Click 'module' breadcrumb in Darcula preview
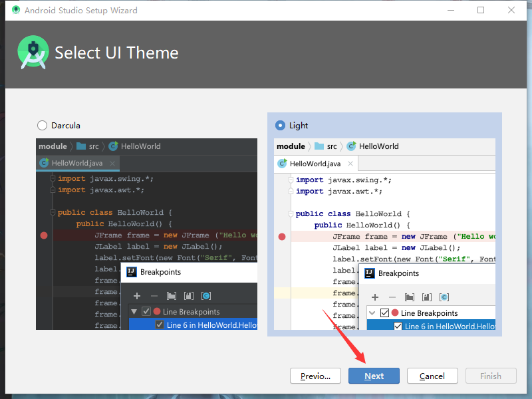Image resolution: width=532 pixels, height=399 pixels. click(53, 146)
